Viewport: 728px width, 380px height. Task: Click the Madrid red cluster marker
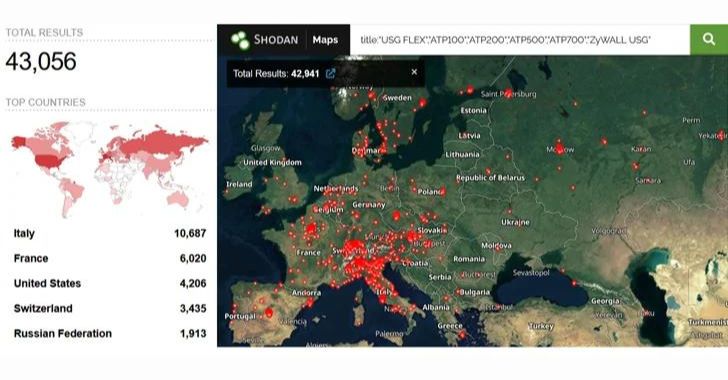click(x=268, y=313)
